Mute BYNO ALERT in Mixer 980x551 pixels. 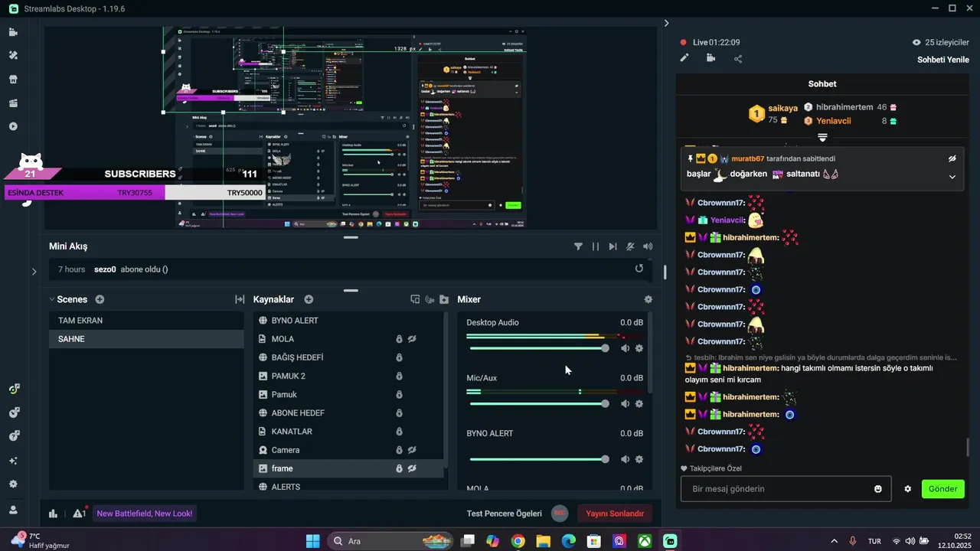(625, 459)
